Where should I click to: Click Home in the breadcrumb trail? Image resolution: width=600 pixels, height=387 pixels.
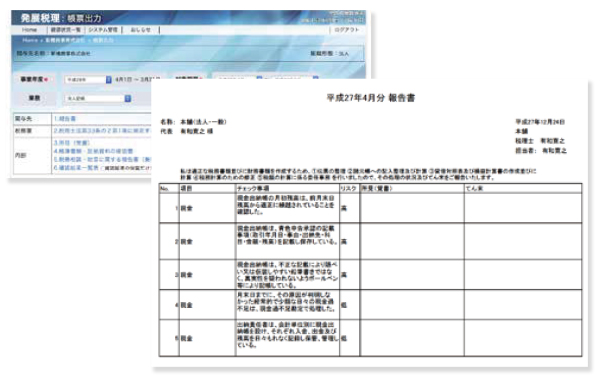click(x=30, y=40)
